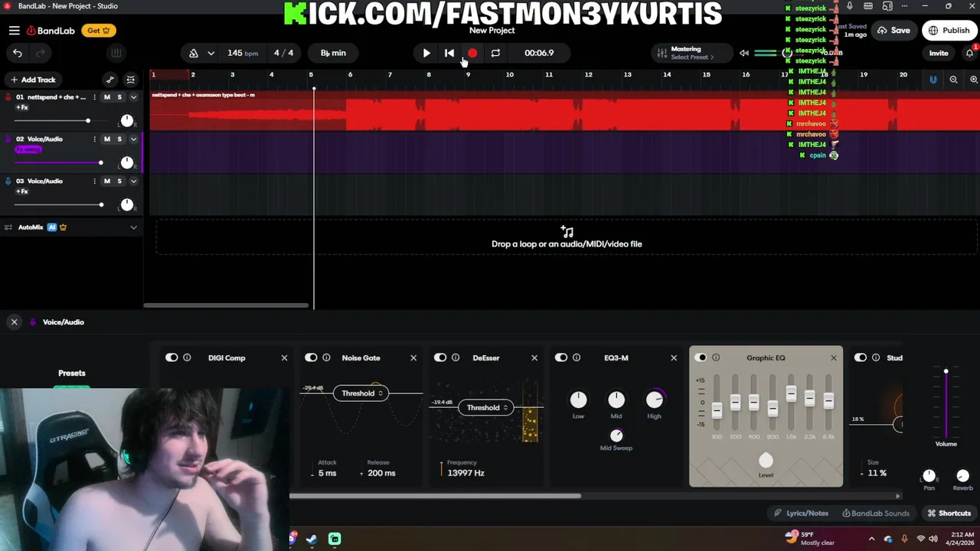Click the Redo arrow
This screenshot has height=551, width=980.
(x=41, y=53)
